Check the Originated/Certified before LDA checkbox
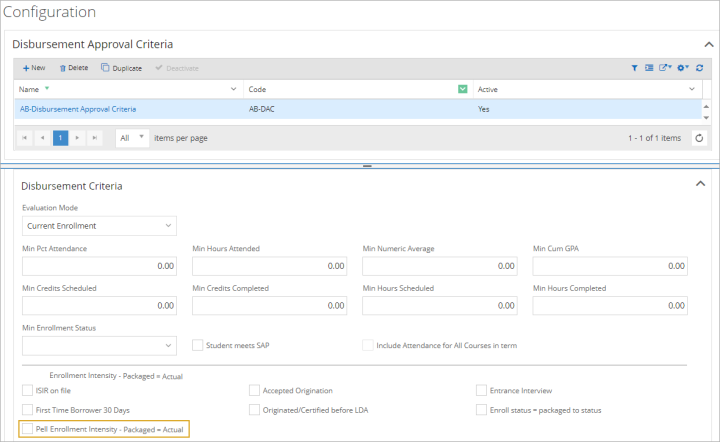 pos(254,410)
